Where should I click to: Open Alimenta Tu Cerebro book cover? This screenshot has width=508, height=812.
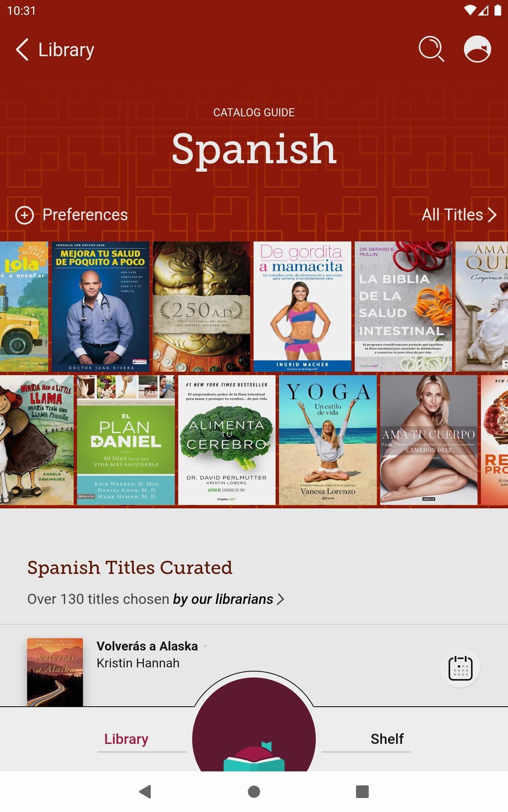pos(227,440)
